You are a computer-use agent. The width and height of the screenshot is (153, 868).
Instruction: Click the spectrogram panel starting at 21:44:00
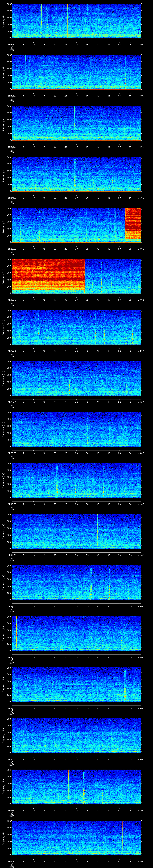click(77, 685)
